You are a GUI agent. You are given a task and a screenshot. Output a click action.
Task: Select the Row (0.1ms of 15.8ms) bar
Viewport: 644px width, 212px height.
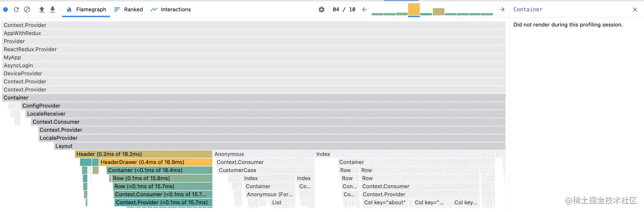(x=161, y=178)
